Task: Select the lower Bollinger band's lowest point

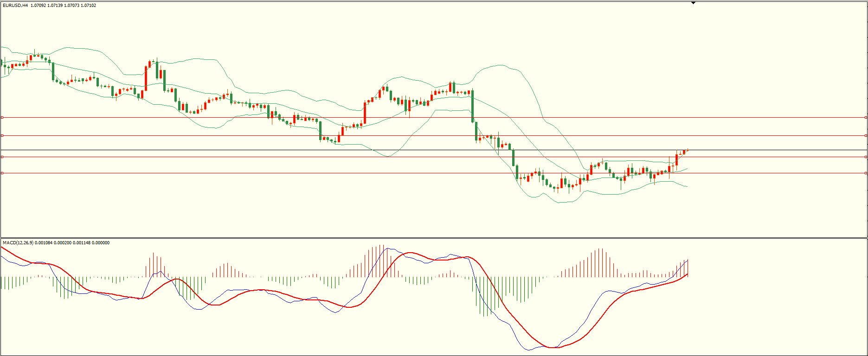Action: [560, 203]
